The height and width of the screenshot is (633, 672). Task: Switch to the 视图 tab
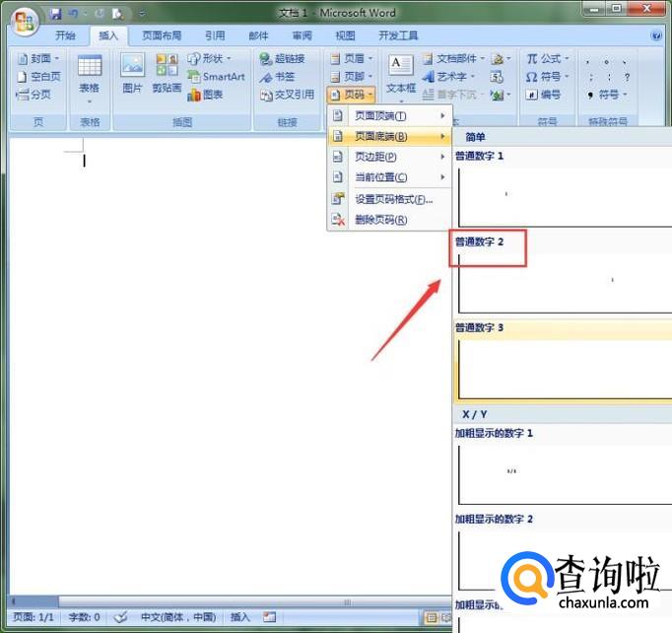[345, 35]
